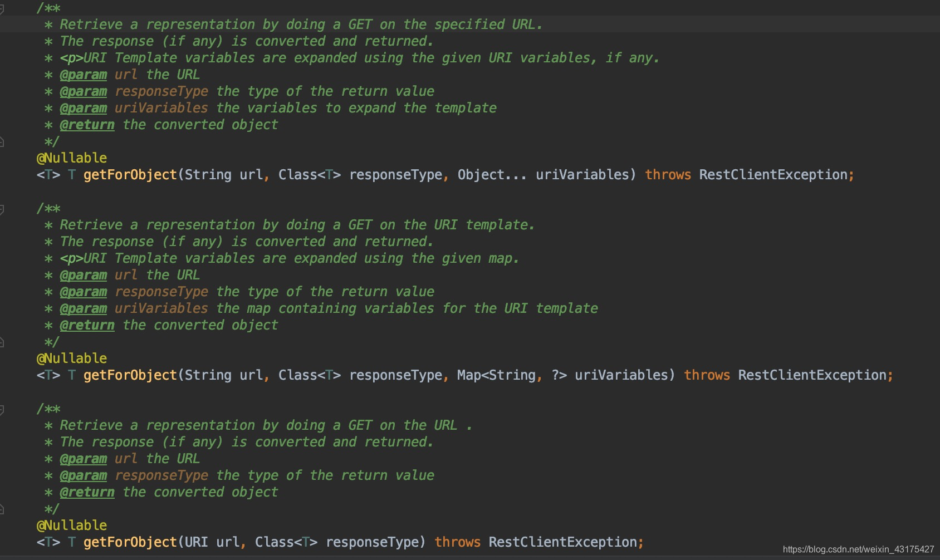Click the line ending 'GET on the URL .'
This screenshot has width=940, height=560.
[x=258, y=425]
